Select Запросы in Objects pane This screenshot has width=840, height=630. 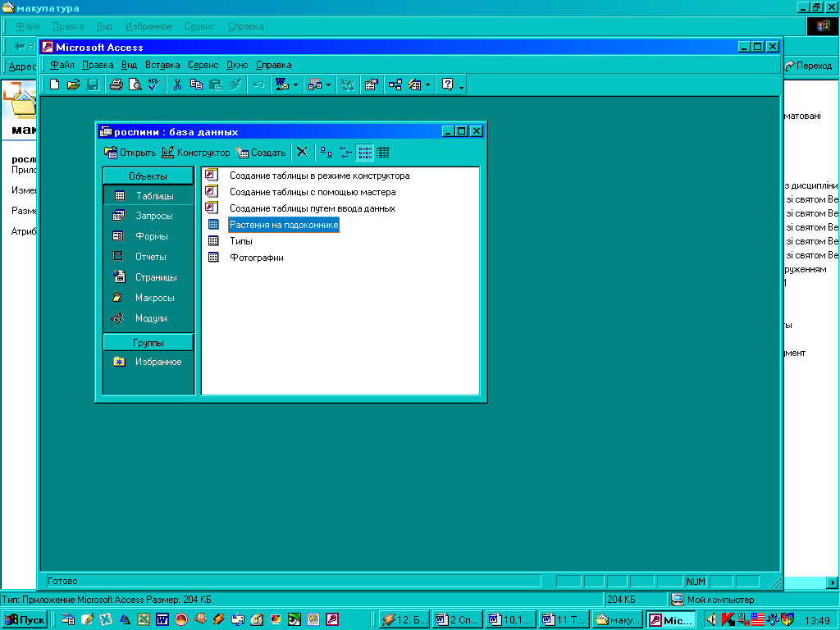pyautogui.click(x=148, y=216)
